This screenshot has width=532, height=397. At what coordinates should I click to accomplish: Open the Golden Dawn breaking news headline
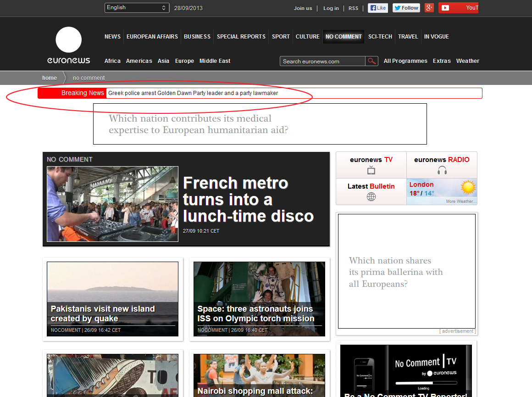click(193, 93)
